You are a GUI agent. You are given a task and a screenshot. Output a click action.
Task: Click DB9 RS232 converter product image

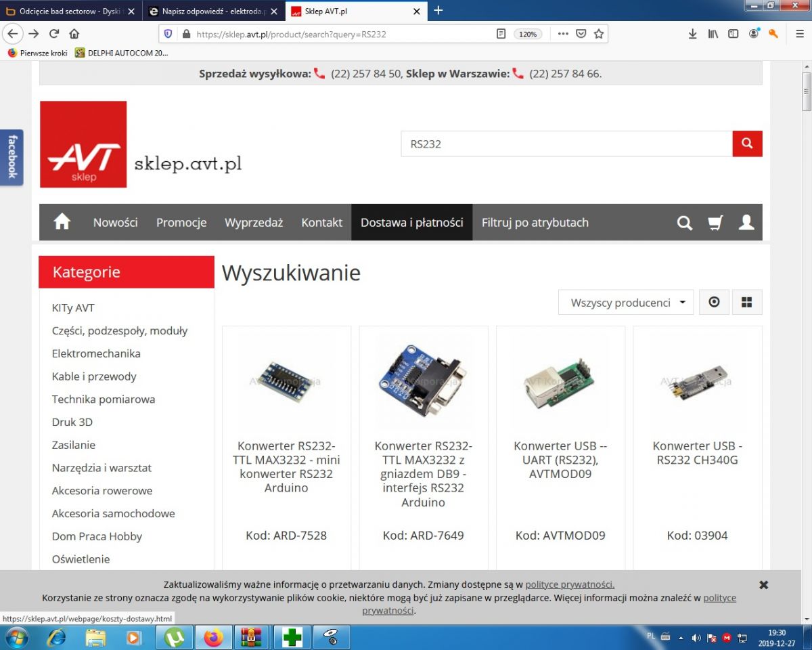[x=424, y=382]
